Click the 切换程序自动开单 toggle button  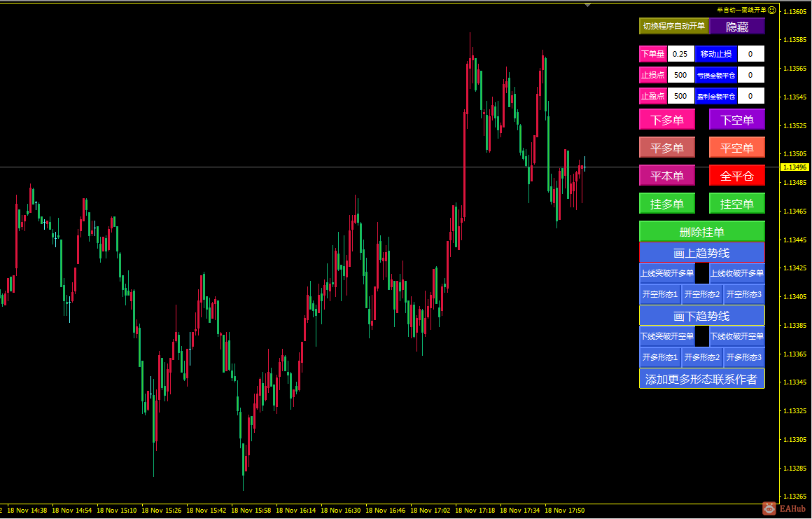point(673,26)
